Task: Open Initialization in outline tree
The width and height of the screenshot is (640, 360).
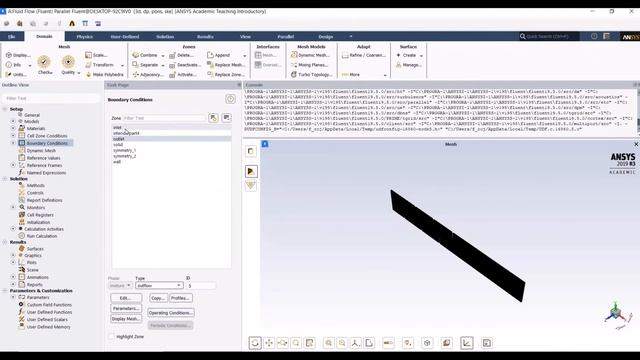Action: pos(38,222)
